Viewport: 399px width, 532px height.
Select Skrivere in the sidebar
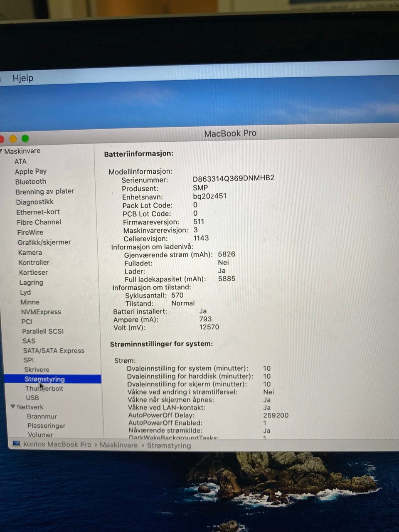[x=37, y=369]
